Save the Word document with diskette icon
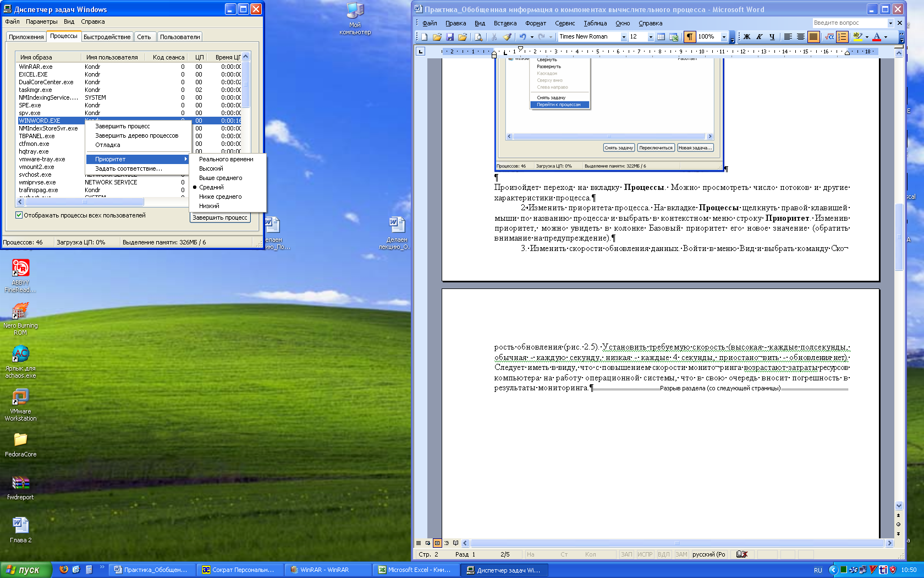This screenshot has width=924, height=578. tap(450, 37)
